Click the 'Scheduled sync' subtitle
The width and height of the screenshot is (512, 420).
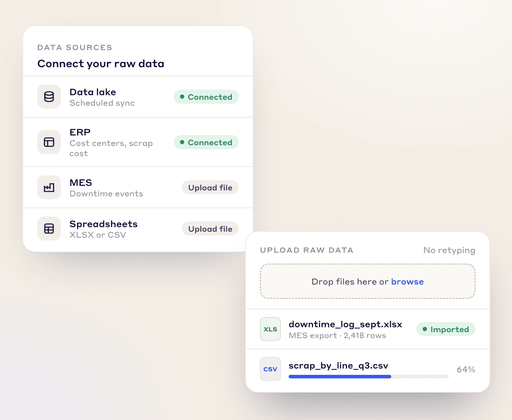click(x=102, y=103)
